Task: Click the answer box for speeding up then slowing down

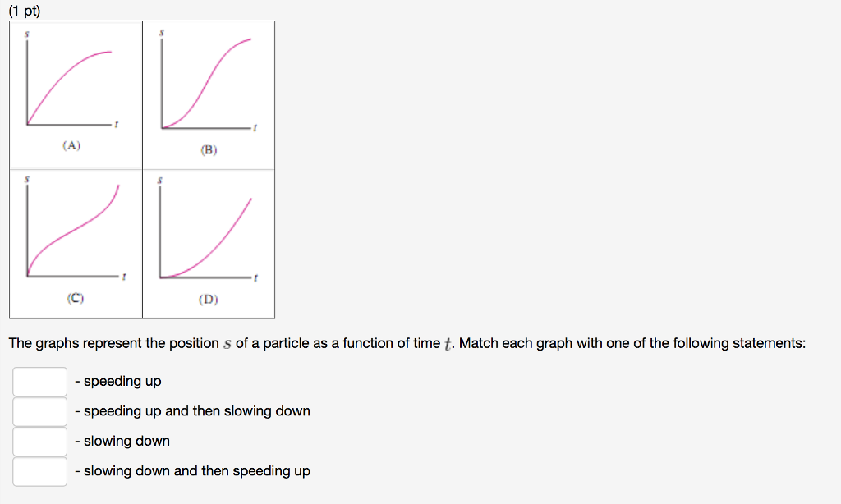Action: [39, 411]
